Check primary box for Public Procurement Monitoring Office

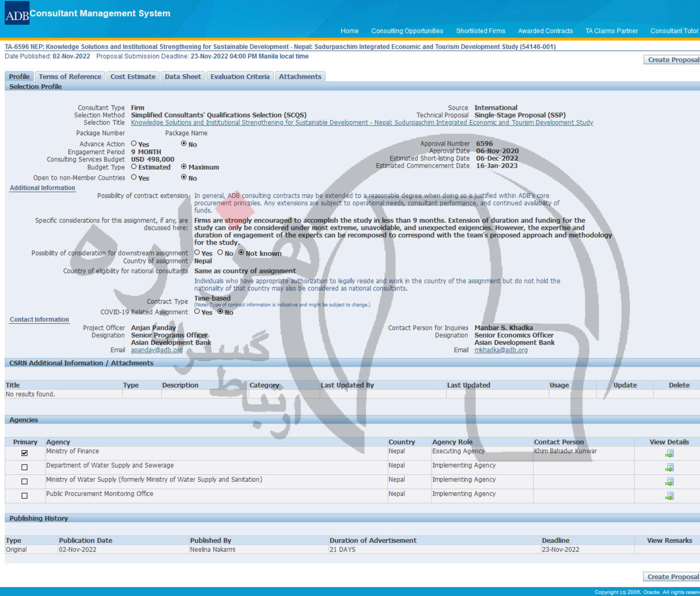coord(24,495)
